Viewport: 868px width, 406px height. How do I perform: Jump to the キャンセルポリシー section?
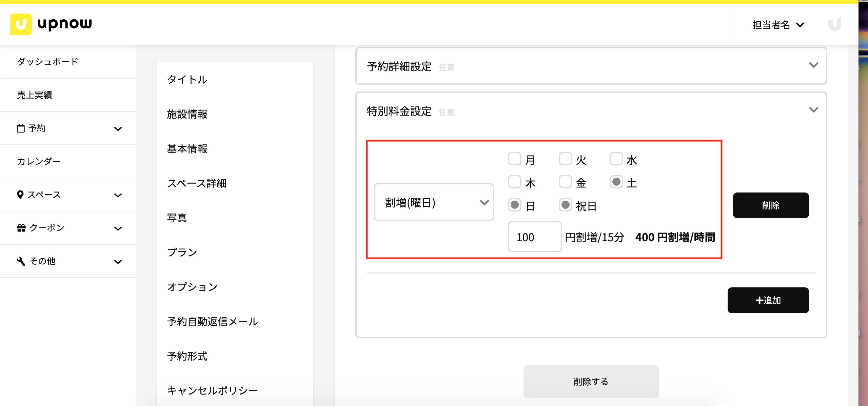pyautogui.click(x=213, y=391)
